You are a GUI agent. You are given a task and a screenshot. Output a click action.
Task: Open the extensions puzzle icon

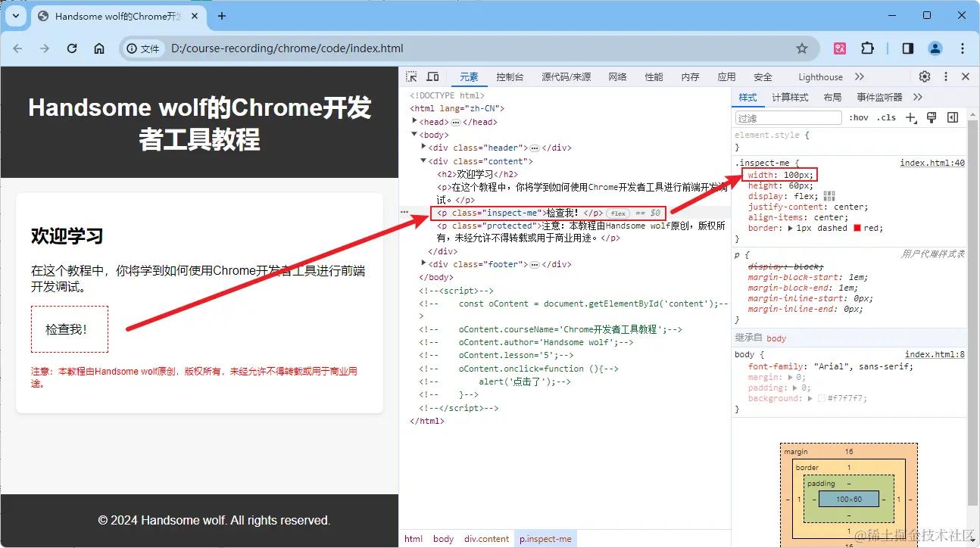(x=867, y=48)
